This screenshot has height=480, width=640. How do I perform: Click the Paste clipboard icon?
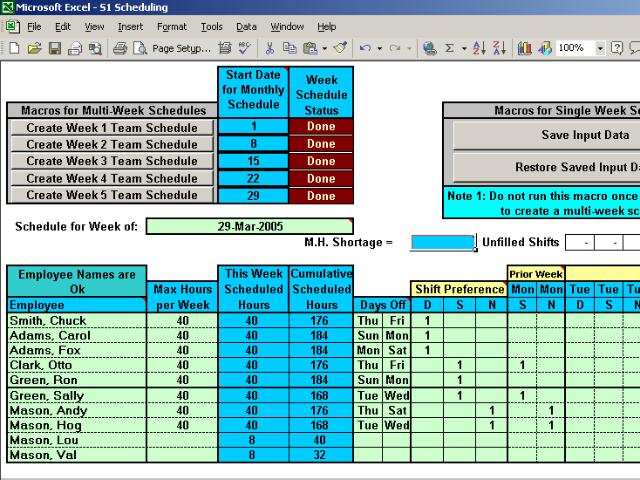point(310,48)
